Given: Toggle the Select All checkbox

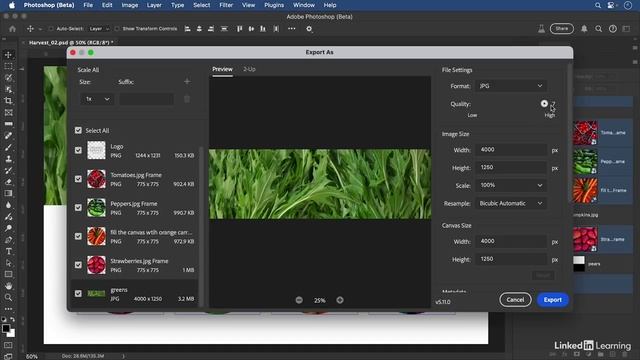Looking at the screenshot, I should click(x=78, y=131).
